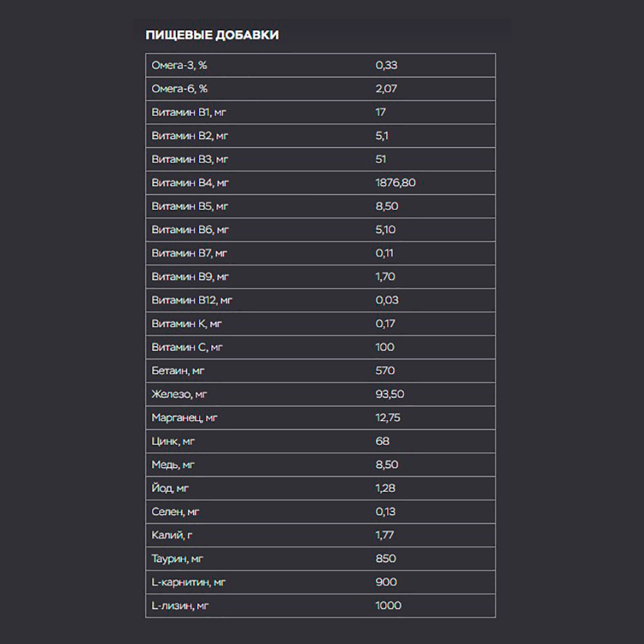
Task: Click the ПИЩЕВЫЕ ДОБАВКИ heading
Action: [212, 35]
